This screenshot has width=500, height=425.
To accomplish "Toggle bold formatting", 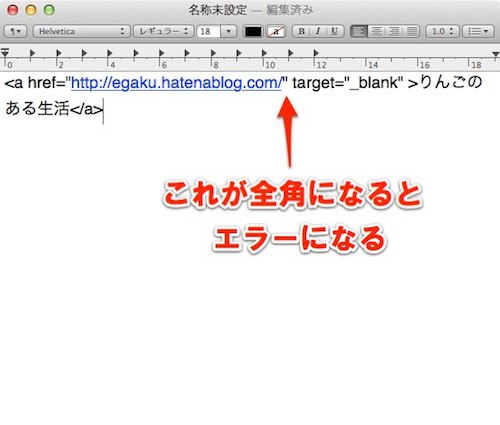I will (x=301, y=32).
